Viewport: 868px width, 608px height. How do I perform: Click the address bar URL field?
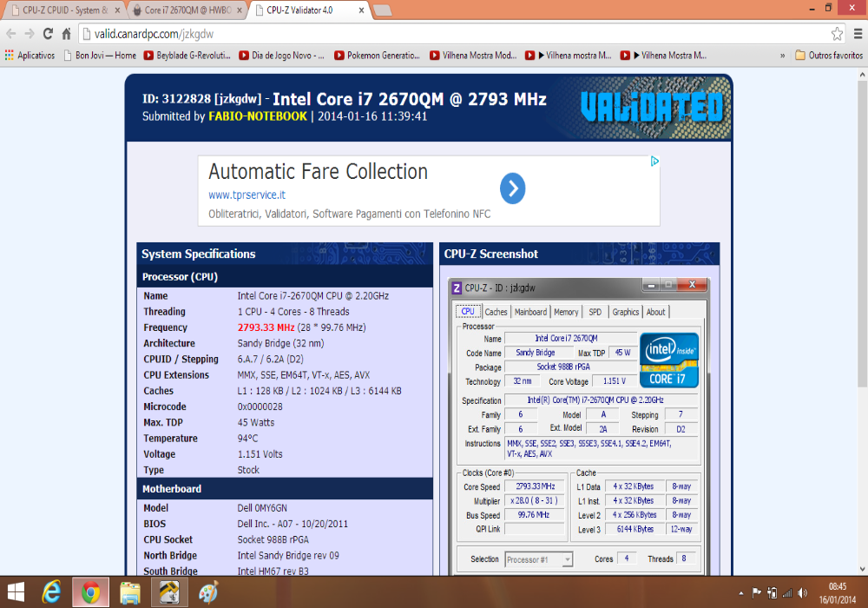pyautogui.click(x=454, y=34)
